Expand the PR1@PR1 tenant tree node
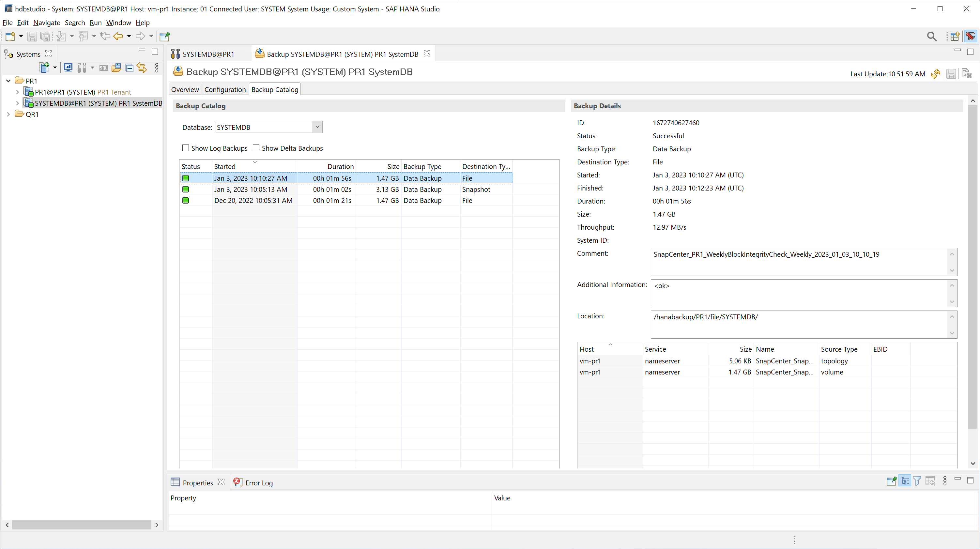Viewport: 980px width, 549px height. pos(18,92)
